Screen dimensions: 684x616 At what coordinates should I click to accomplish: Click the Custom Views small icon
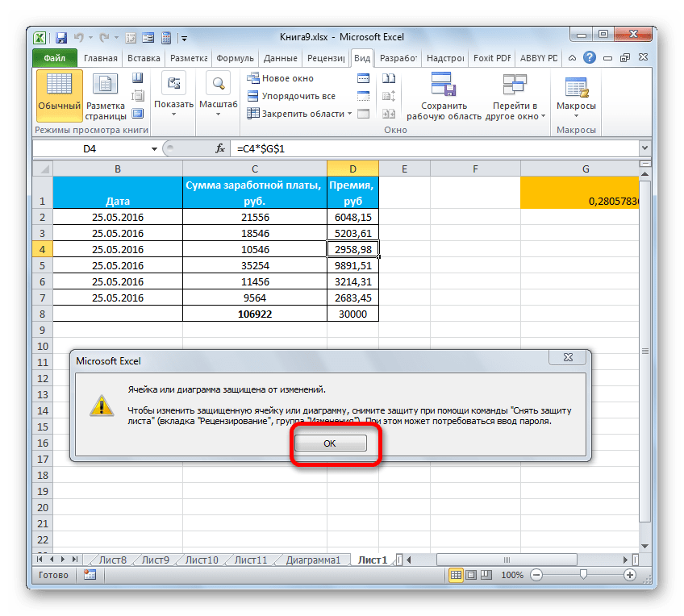(x=138, y=95)
